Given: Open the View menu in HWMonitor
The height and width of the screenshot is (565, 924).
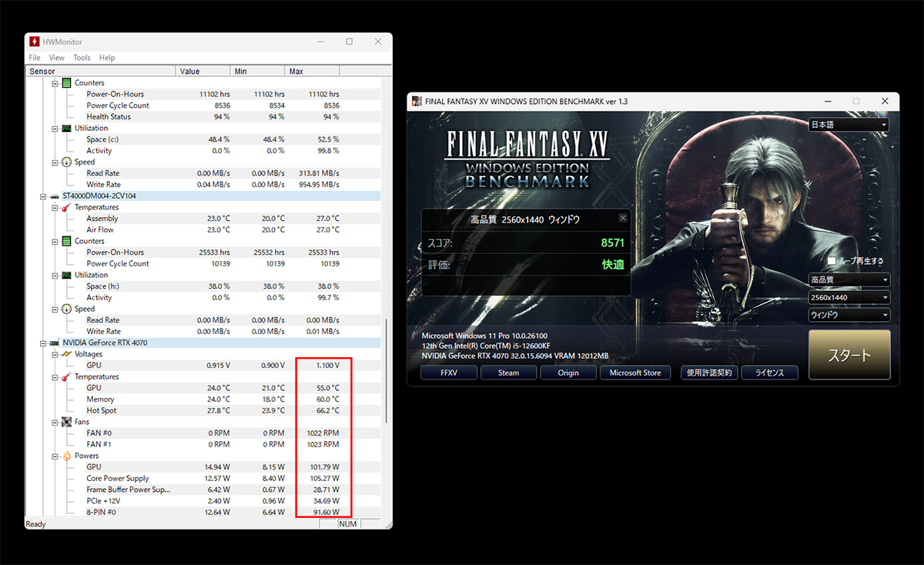Looking at the screenshot, I should (x=57, y=58).
